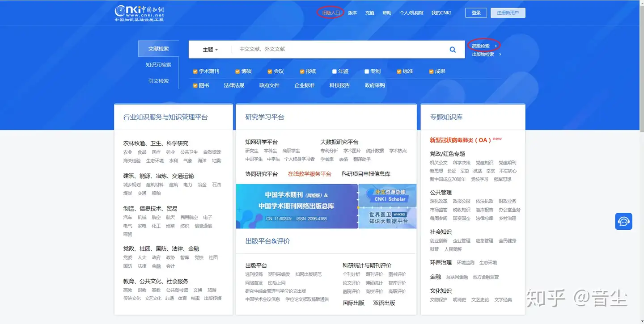
Task: Uncheck the 报纸 checkbox
Action: [x=302, y=72]
